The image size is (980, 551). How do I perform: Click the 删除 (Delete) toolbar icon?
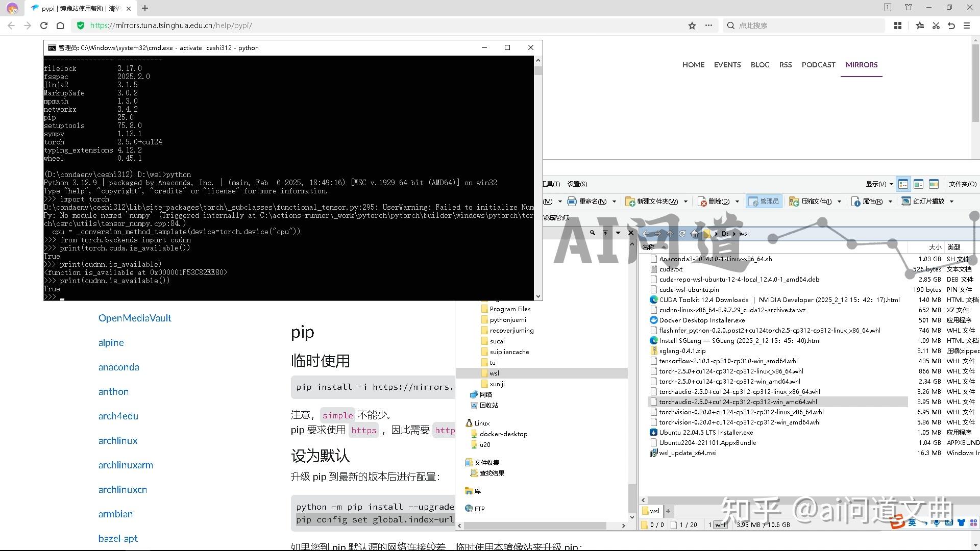(702, 202)
